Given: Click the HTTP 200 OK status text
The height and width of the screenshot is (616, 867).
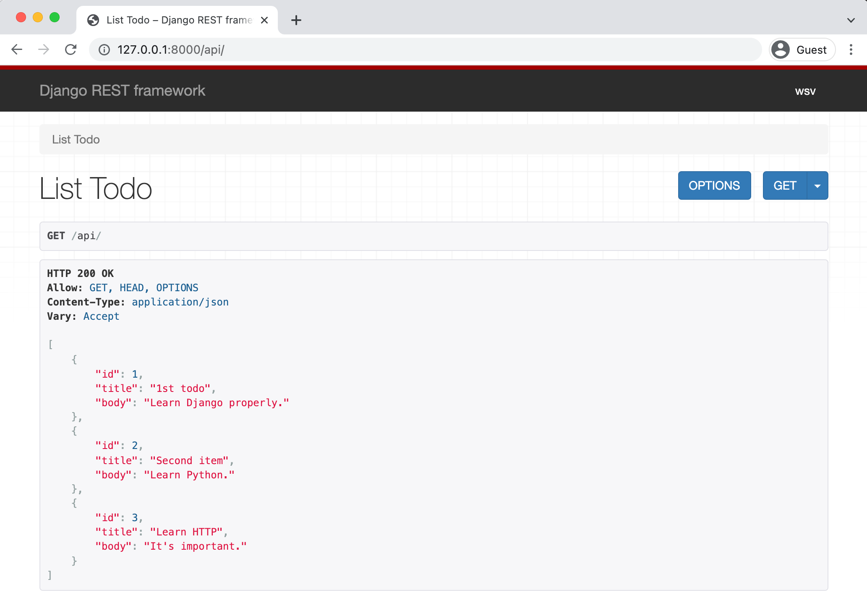Looking at the screenshot, I should click(81, 274).
